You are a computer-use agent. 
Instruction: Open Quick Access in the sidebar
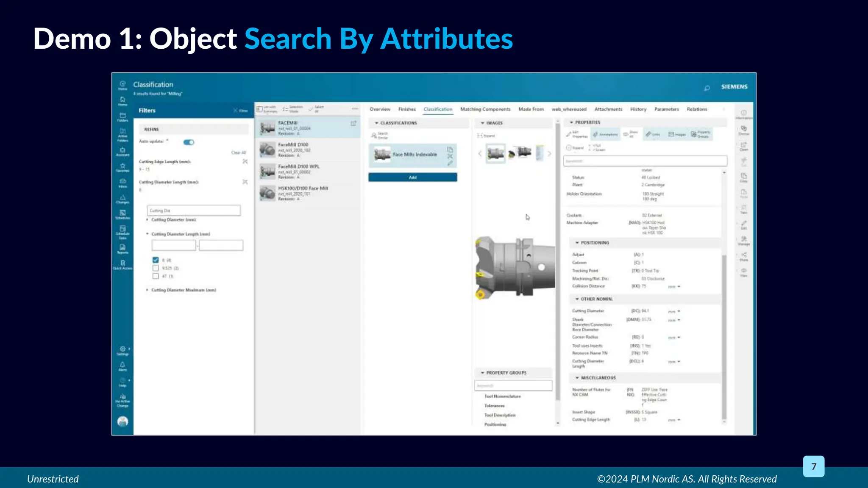pos(122,265)
